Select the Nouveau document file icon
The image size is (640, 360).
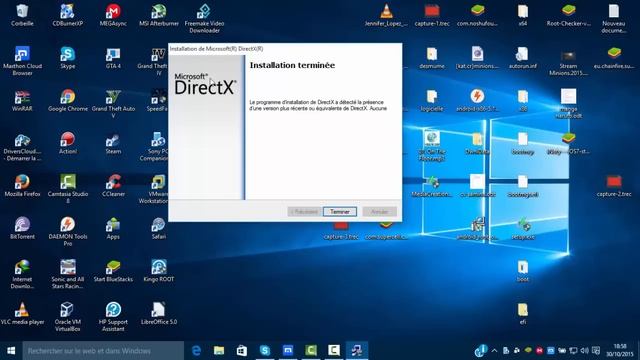click(614, 18)
